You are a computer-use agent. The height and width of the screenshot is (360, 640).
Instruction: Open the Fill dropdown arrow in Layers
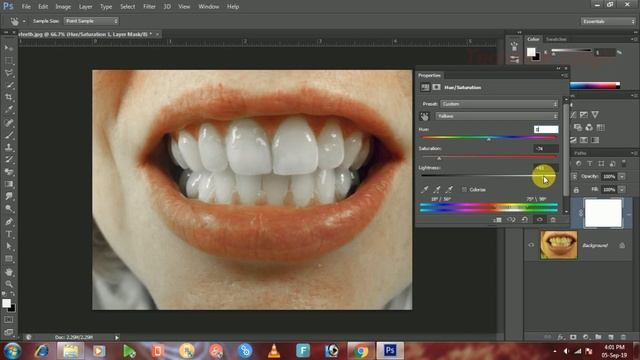tap(622, 190)
